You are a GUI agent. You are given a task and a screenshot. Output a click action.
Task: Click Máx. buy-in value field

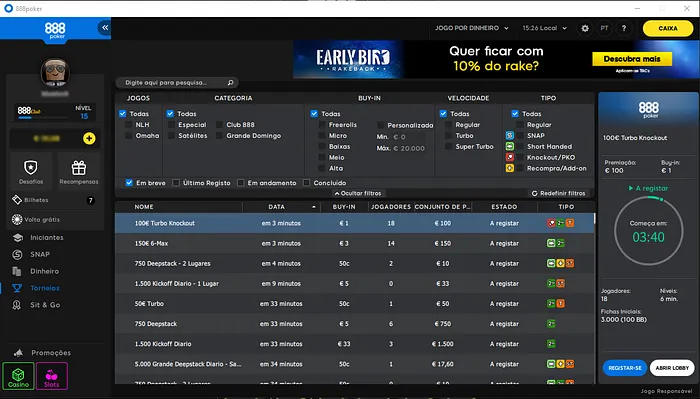(408, 148)
